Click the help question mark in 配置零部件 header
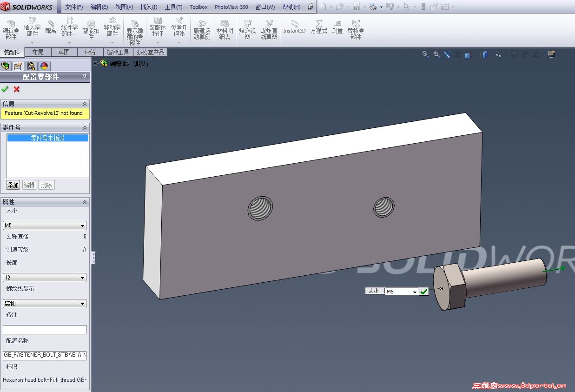 click(x=85, y=77)
